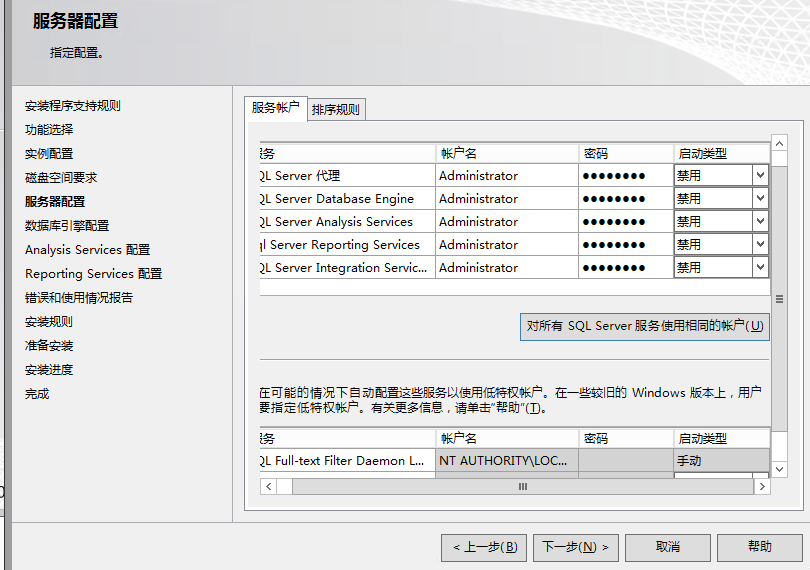Click the horizontal scrollbar thumb
Viewport: 810px width, 570px height.
pyautogui.click(x=523, y=486)
